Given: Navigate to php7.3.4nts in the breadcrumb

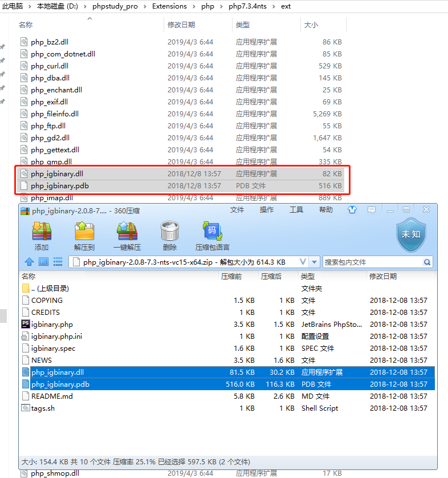Looking at the screenshot, I should 247,6.
